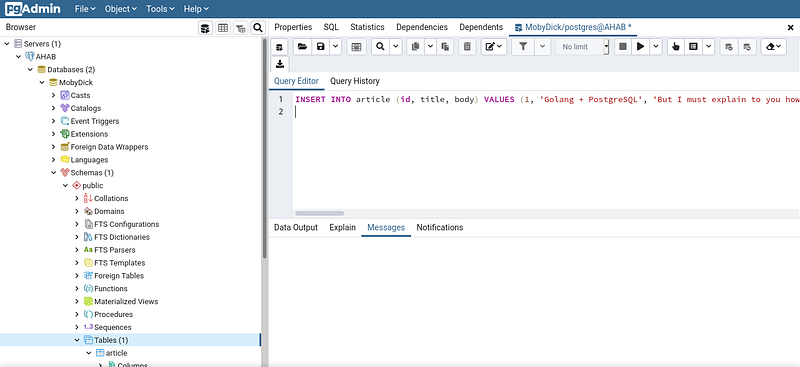Expand the Casts node under MobyDick
Image resolution: width=800 pixels, height=367 pixels.
point(54,95)
